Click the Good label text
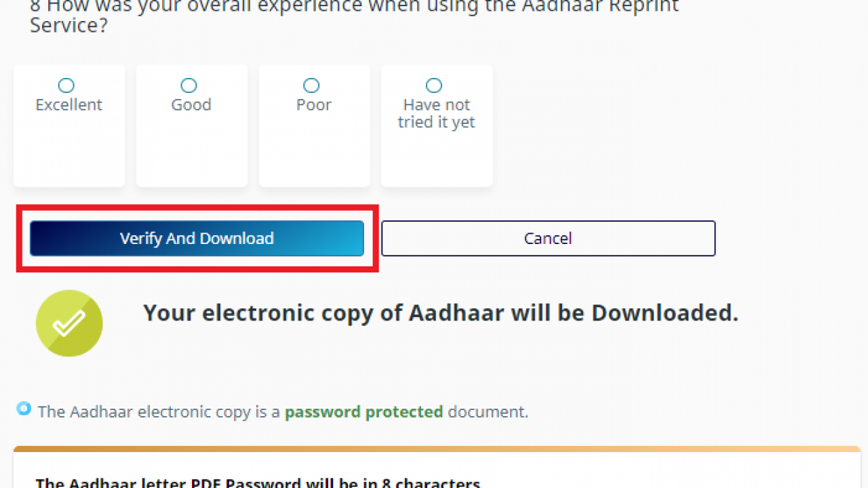 pos(191,105)
